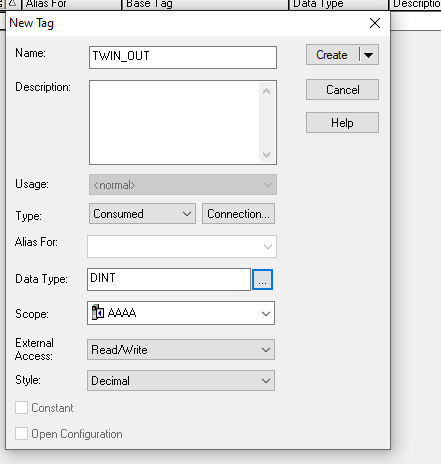Click the Name field containing TWIN_OUT
Viewport: 441px width, 464px height.
point(183,57)
